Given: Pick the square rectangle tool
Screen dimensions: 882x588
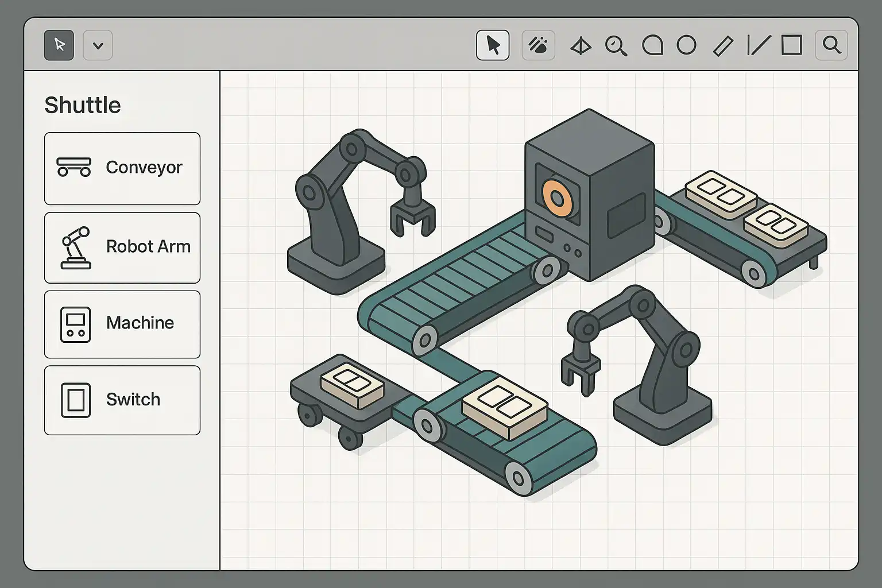Looking at the screenshot, I should coord(791,45).
